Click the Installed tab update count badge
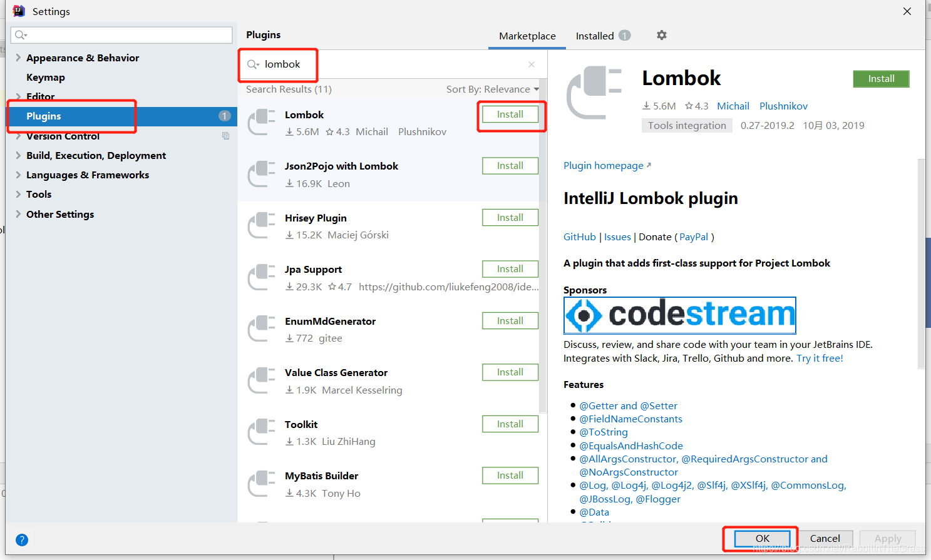931x560 pixels. (625, 36)
